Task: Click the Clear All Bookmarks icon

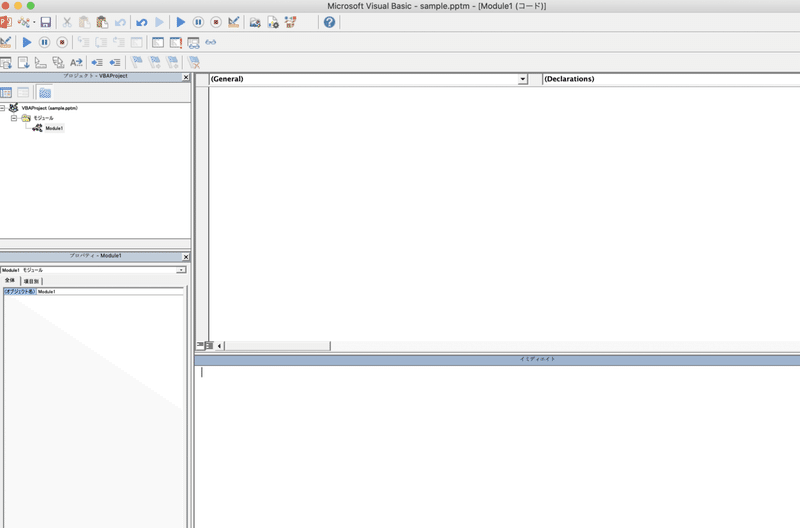Action: (x=194, y=62)
